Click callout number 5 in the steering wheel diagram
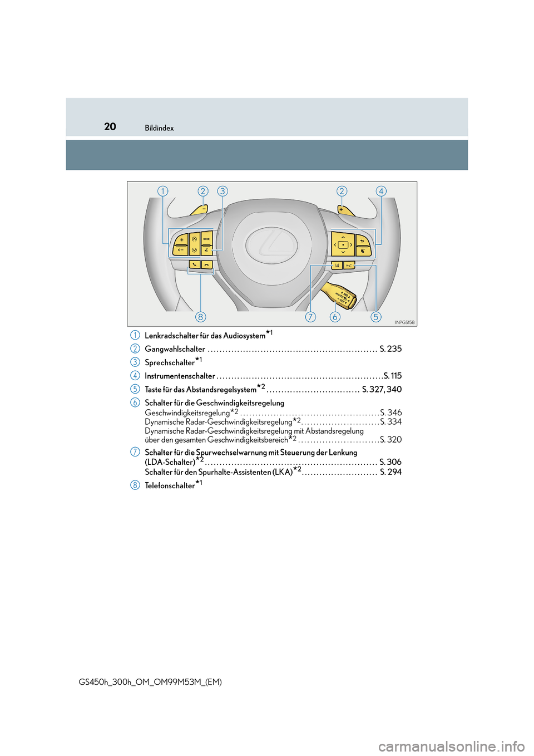This screenshot has width=534, height=756. point(376,317)
